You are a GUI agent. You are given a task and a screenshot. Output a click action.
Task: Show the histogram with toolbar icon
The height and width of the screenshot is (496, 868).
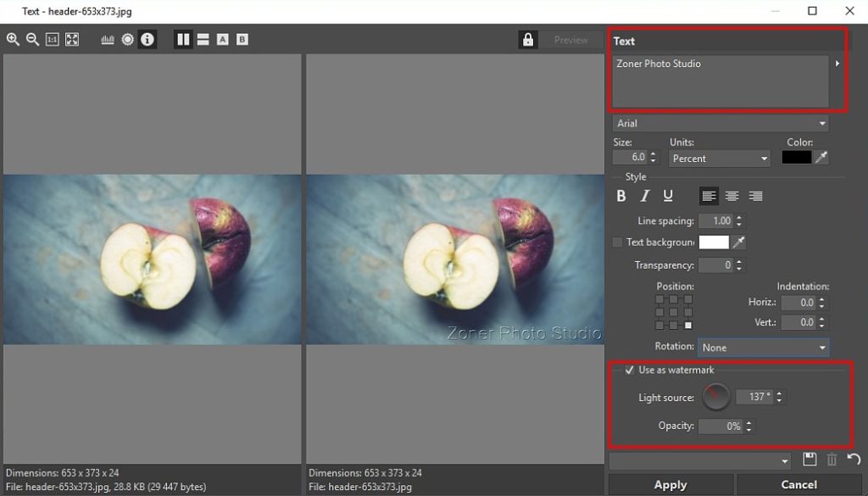108,39
